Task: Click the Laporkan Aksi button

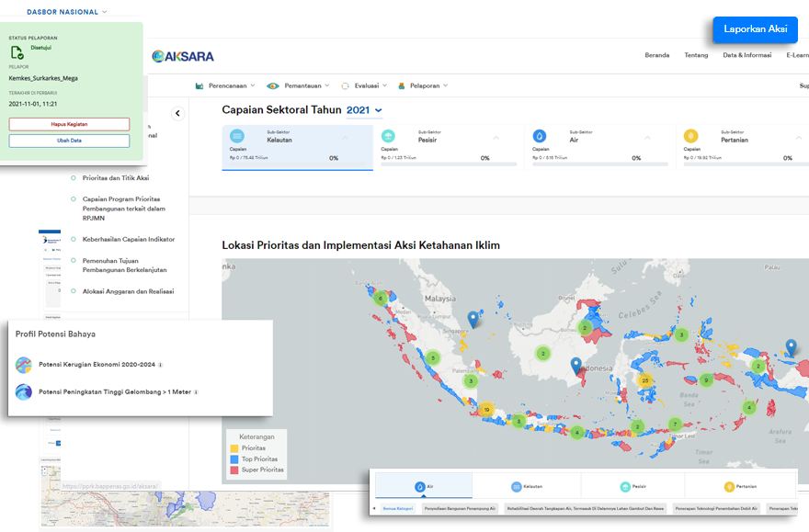Action: click(x=755, y=28)
